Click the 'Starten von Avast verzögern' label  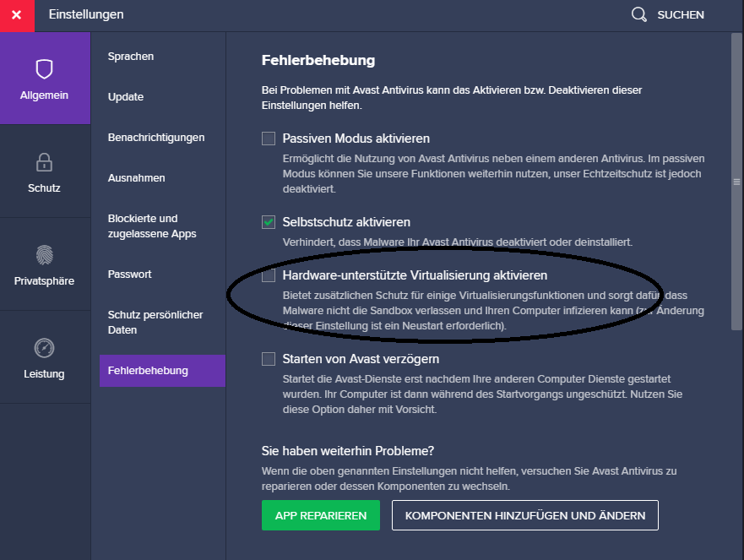point(361,359)
